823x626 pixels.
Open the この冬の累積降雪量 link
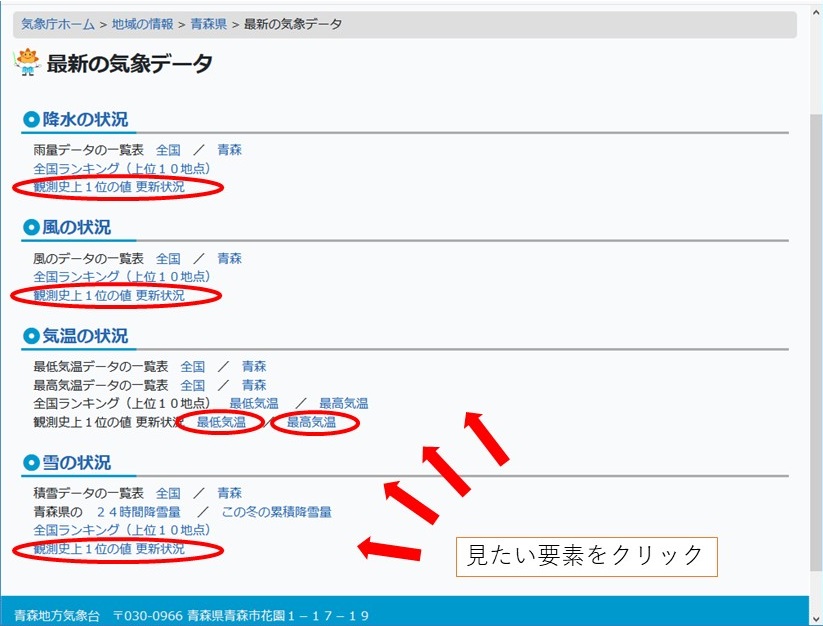click(x=277, y=512)
